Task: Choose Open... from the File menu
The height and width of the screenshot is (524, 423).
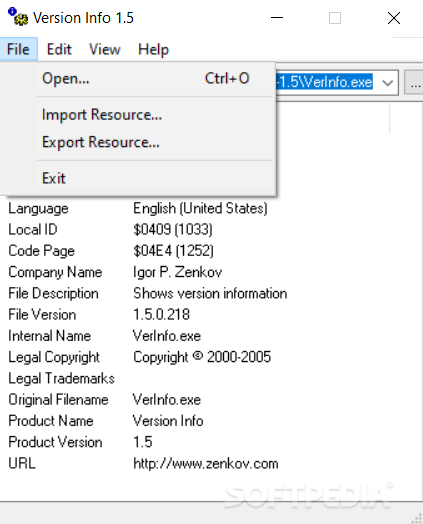Action: [x=138, y=79]
